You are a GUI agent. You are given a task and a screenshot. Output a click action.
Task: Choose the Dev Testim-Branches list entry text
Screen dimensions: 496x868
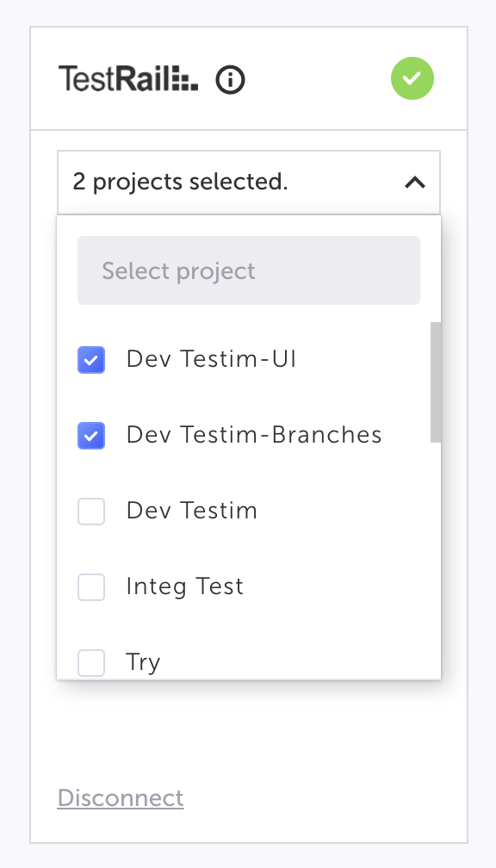pos(254,435)
